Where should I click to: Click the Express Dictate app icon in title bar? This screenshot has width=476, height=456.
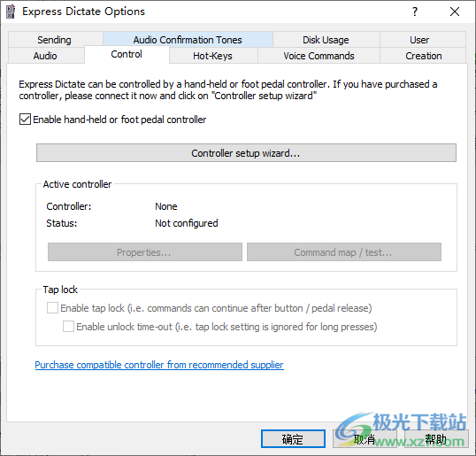pos(11,12)
